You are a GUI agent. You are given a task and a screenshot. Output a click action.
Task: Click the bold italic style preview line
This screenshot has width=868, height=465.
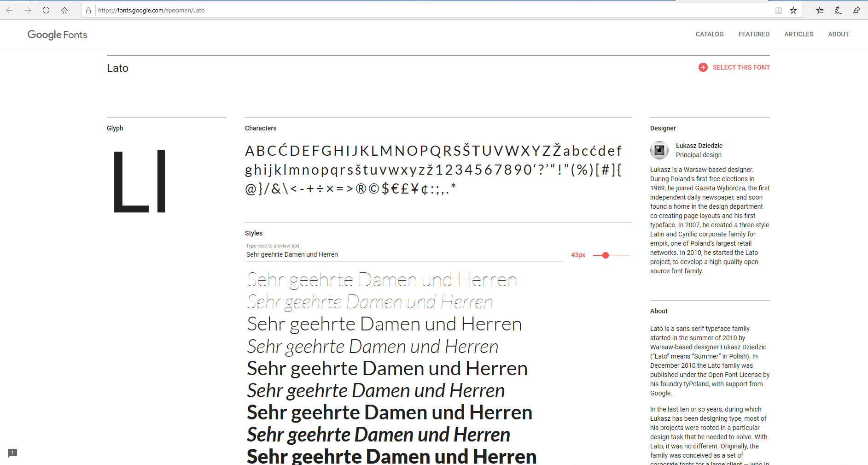tap(379, 435)
